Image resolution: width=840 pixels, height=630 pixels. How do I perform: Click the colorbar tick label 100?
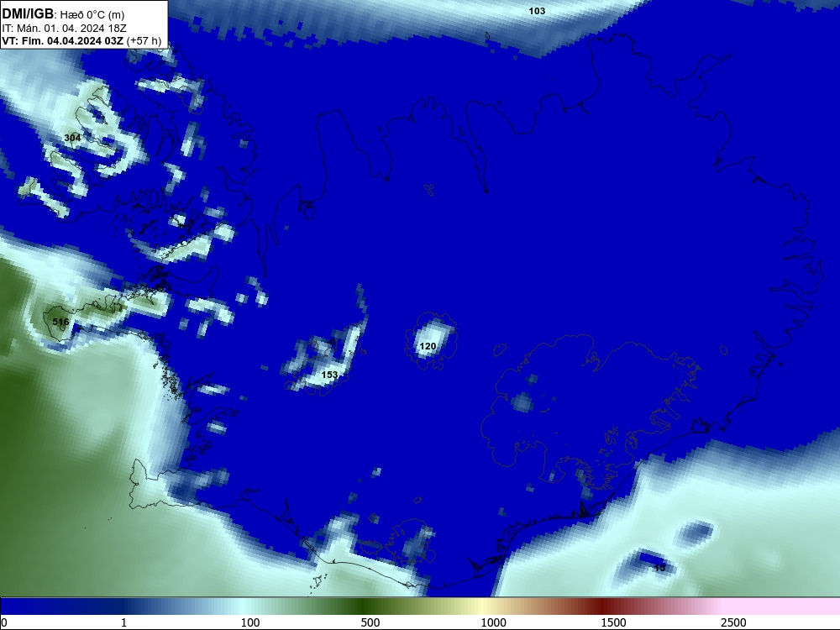[x=250, y=622]
